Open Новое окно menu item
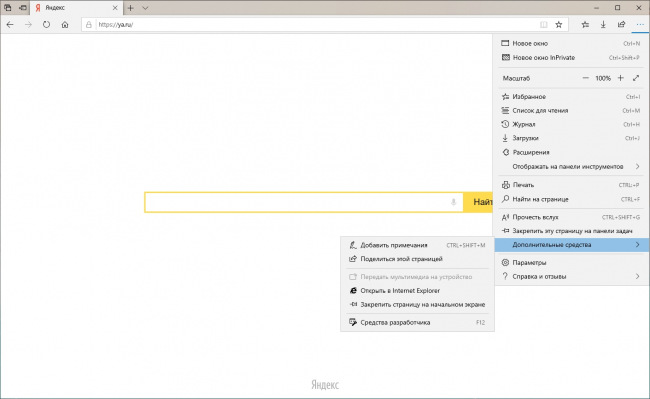Screen dimensions: 650x399 click(571, 44)
